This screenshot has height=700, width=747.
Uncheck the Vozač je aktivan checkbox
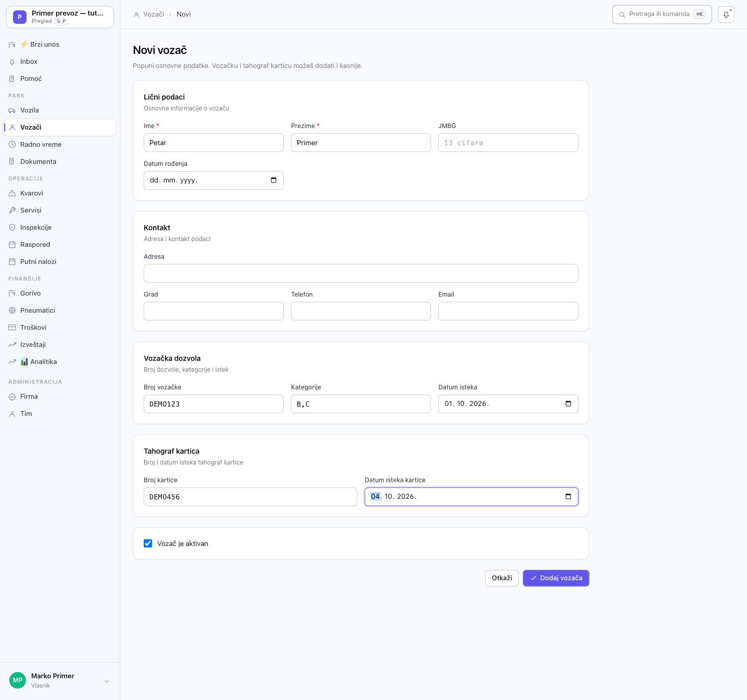148,543
